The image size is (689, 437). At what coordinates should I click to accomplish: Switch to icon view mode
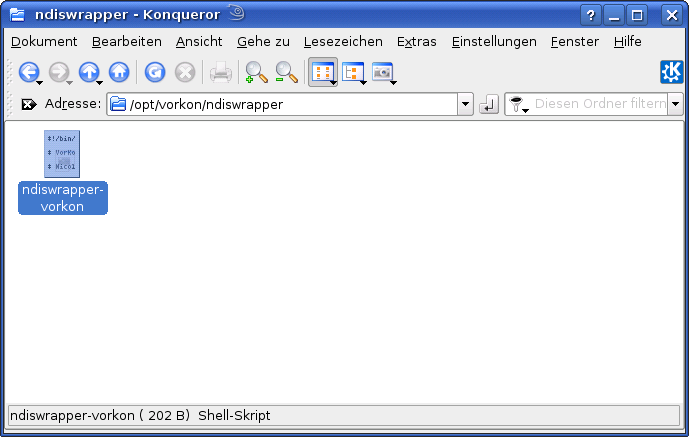[323, 72]
